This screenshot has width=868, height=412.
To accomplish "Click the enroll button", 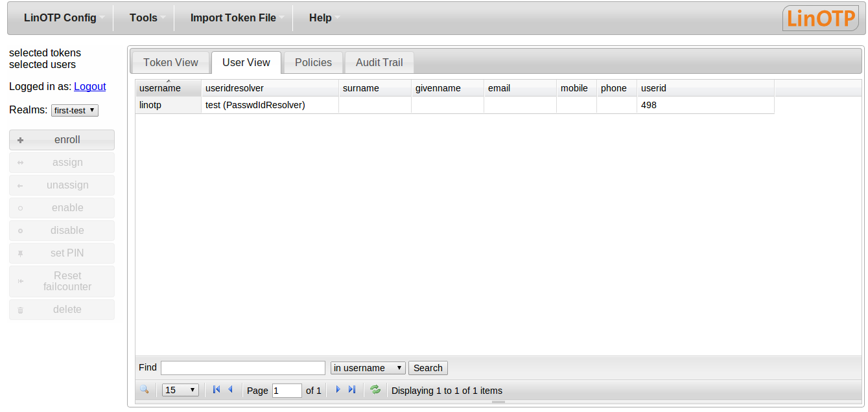I will 62,140.
